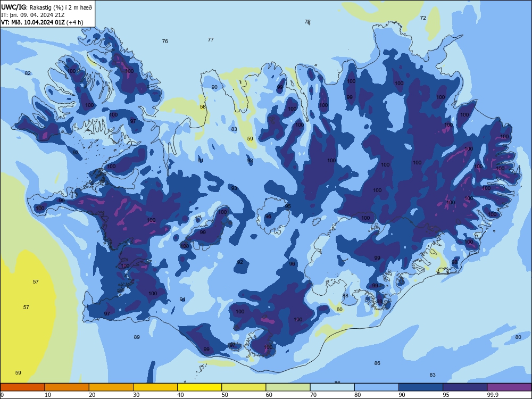This screenshot has height=399, width=532.
Task: Click the 'IT: þri. 09. 04. 2024 21Z' line
Action: [33, 15]
